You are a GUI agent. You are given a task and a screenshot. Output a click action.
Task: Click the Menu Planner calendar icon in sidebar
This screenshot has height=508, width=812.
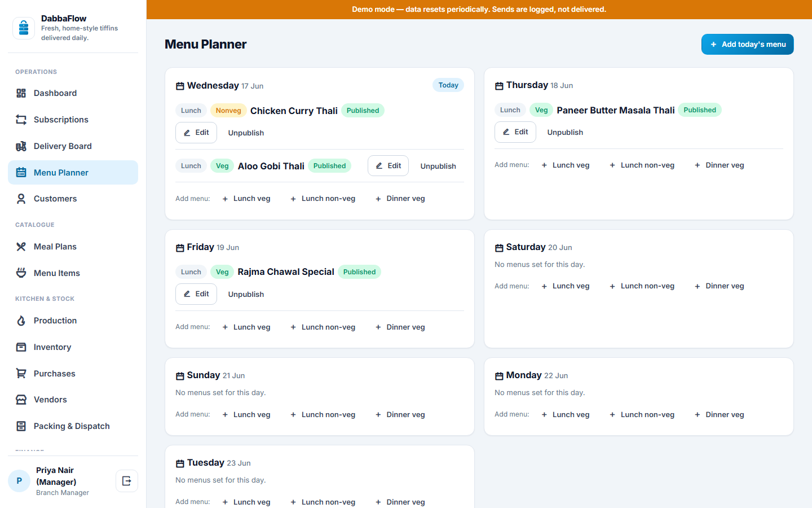pos(21,173)
